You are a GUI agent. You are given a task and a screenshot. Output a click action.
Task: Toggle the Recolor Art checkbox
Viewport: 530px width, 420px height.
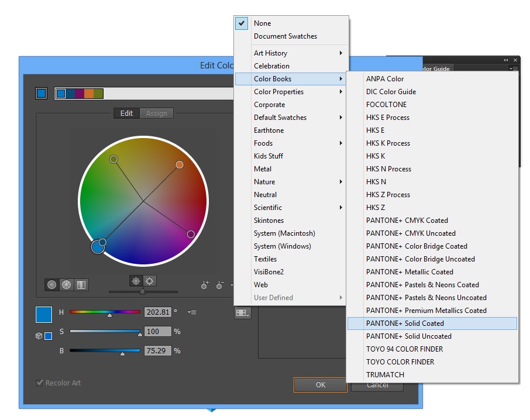click(40, 383)
